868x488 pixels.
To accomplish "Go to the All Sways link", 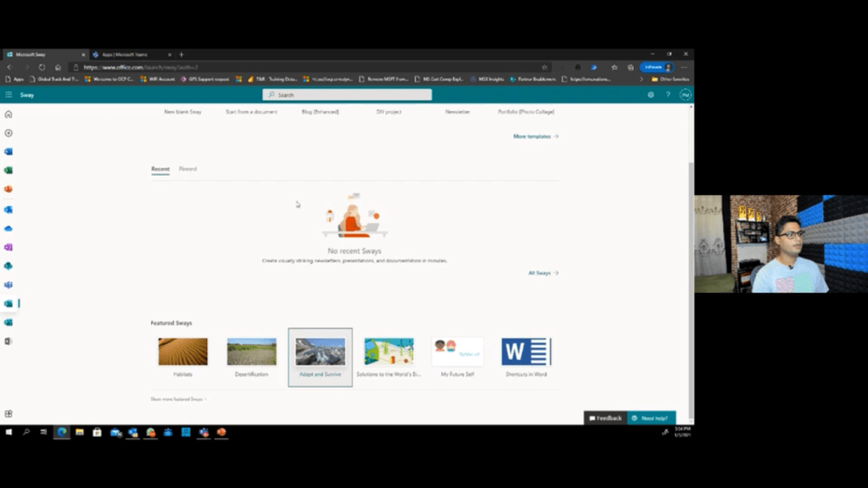I will 543,273.
